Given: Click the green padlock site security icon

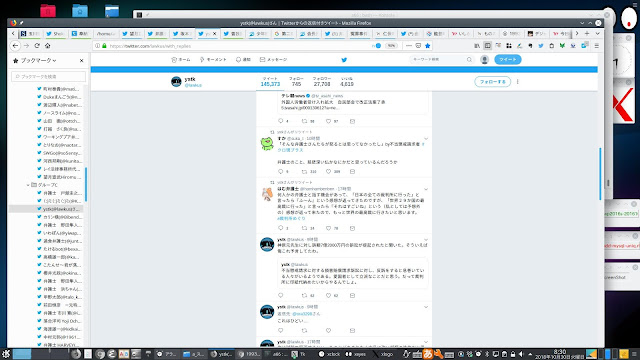Looking at the screenshot, I should coord(104,46).
